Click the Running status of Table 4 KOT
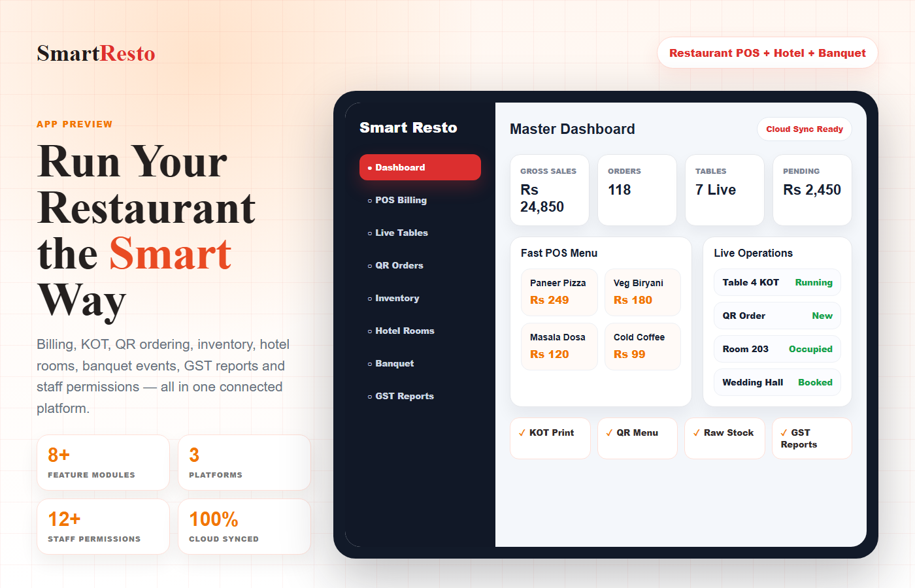This screenshot has width=915, height=588. tap(814, 282)
